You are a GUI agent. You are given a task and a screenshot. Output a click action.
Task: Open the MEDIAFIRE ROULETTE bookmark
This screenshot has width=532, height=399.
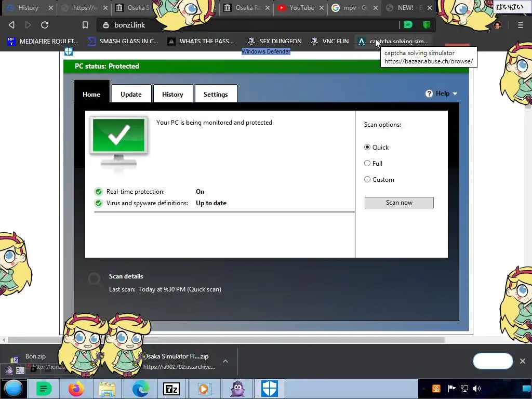(x=43, y=42)
